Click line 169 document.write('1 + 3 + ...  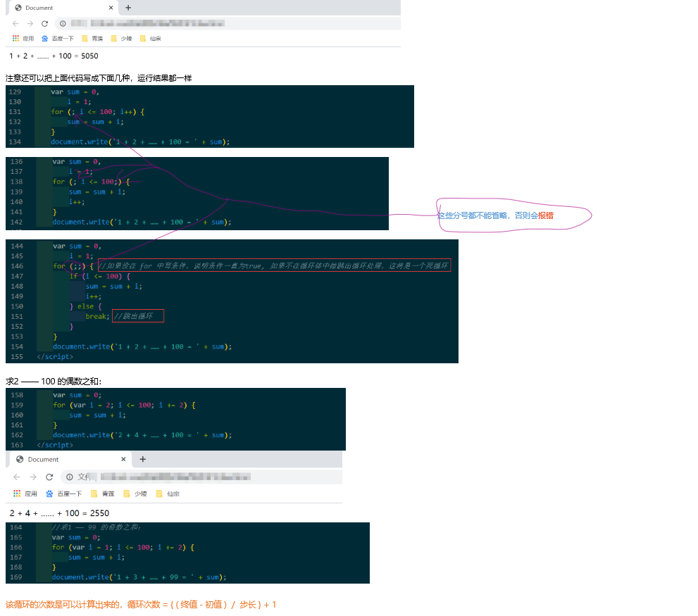tap(139, 577)
